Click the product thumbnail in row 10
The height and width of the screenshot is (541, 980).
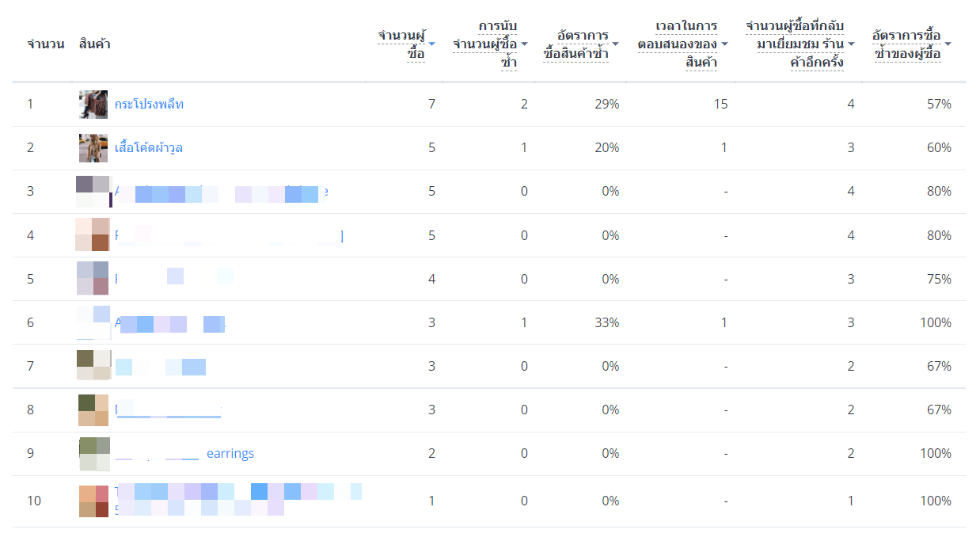tap(93, 501)
